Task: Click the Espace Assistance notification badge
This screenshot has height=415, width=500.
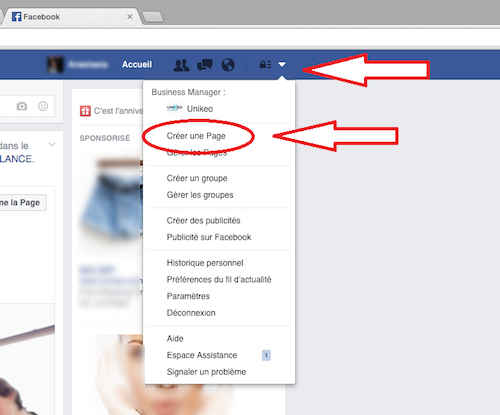Action: pos(266,355)
